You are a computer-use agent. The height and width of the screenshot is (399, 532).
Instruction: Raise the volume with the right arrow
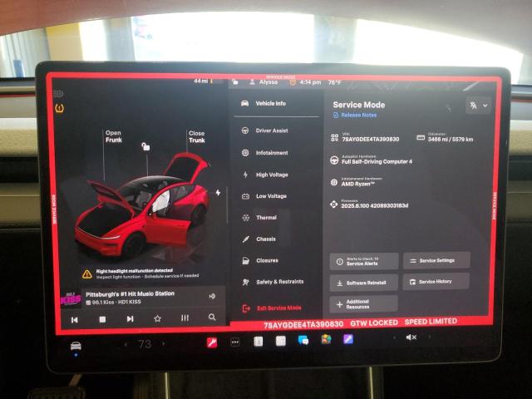[430, 337]
